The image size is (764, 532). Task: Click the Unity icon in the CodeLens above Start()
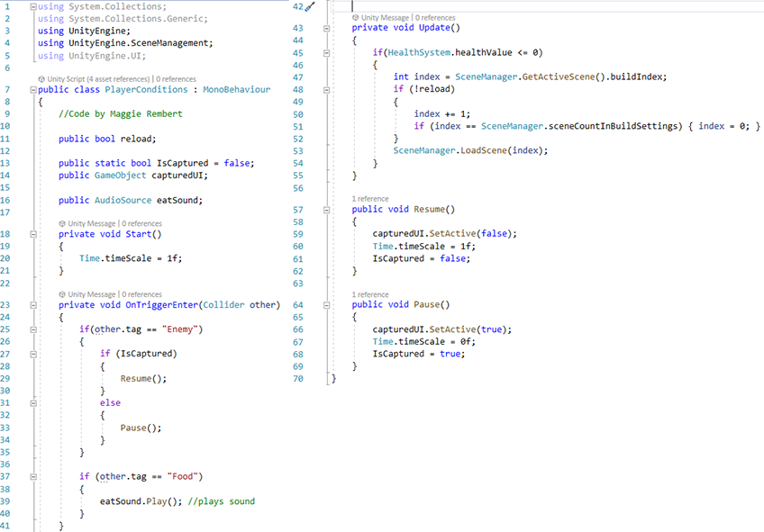pyautogui.click(x=62, y=223)
